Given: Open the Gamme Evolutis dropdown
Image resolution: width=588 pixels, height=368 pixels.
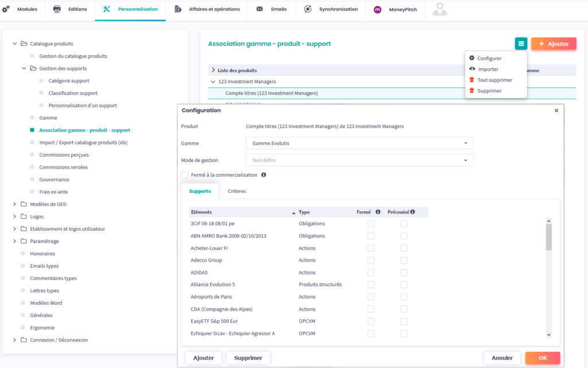Looking at the screenshot, I should (x=359, y=144).
